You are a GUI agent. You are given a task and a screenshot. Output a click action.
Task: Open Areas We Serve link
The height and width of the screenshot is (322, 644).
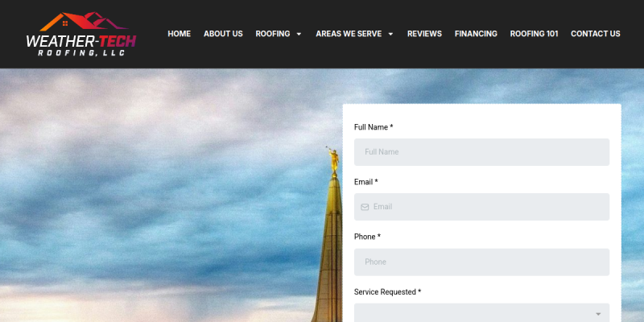point(349,34)
